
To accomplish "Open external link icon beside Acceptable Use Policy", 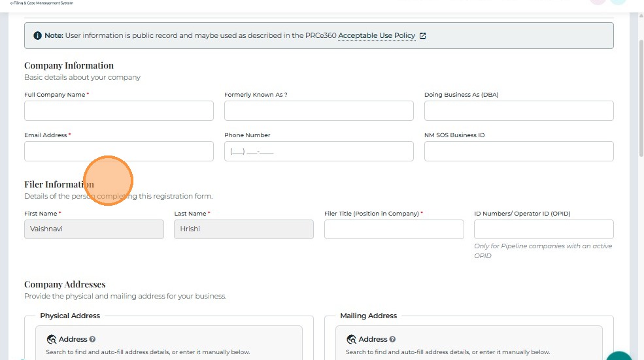I will (x=422, y=36).
